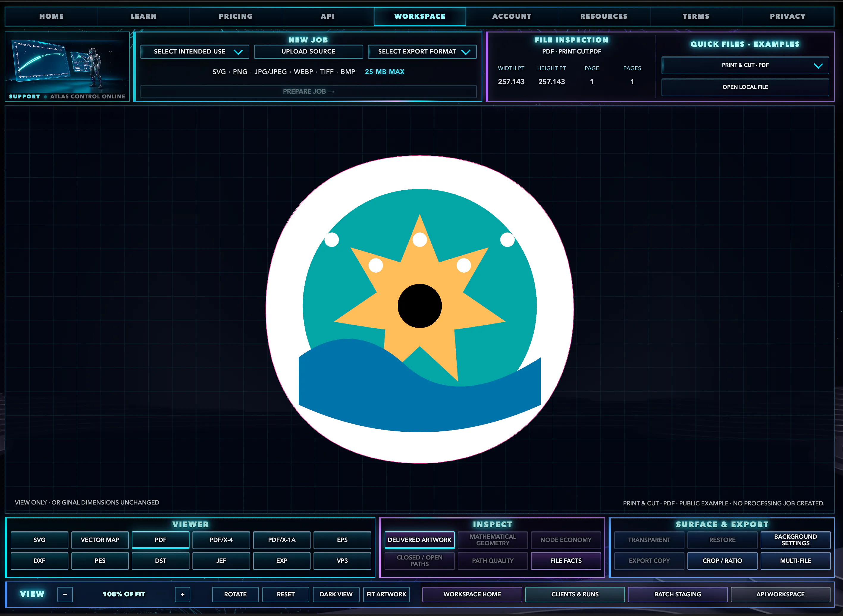Go to the Learn tab
The width and height of the screenshot is (843, 616).
[144, 16]
